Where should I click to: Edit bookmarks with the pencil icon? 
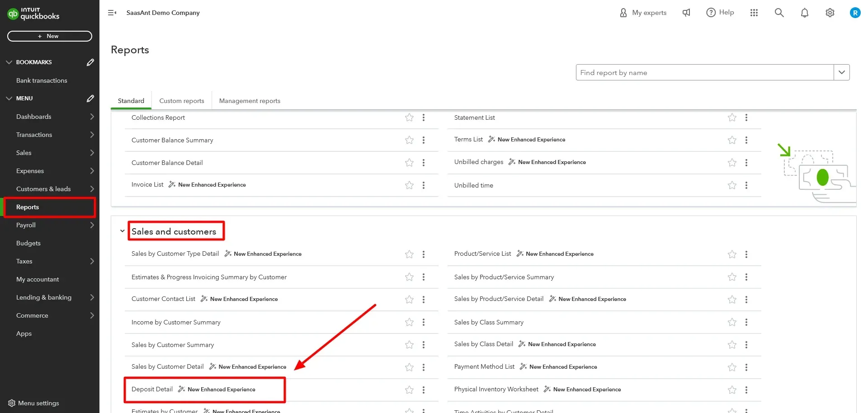click(x=90, y=62)
